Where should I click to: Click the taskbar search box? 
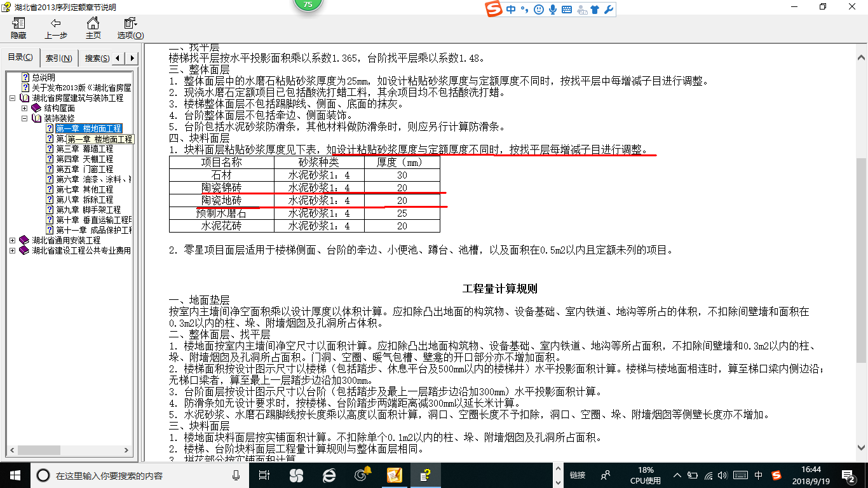[141, 475]
